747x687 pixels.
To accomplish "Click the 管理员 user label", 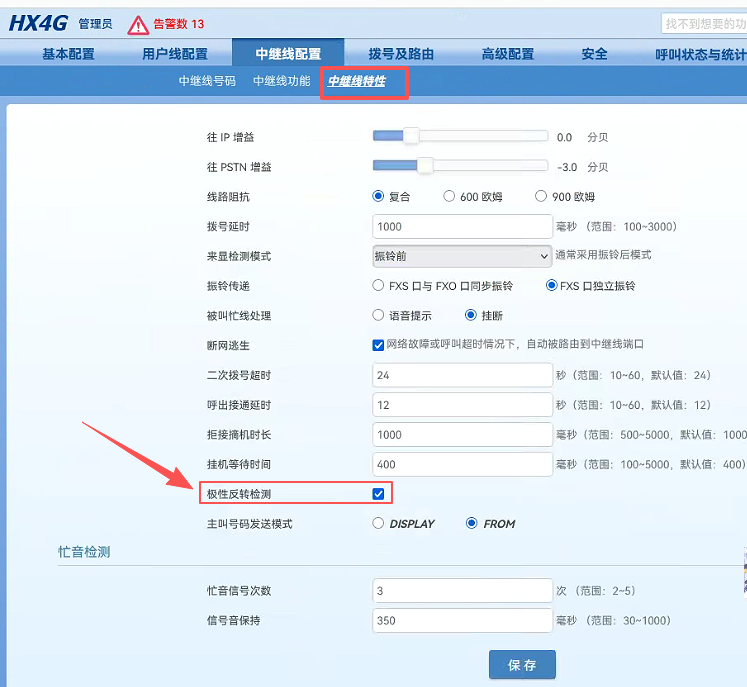I will click(95, 24).
